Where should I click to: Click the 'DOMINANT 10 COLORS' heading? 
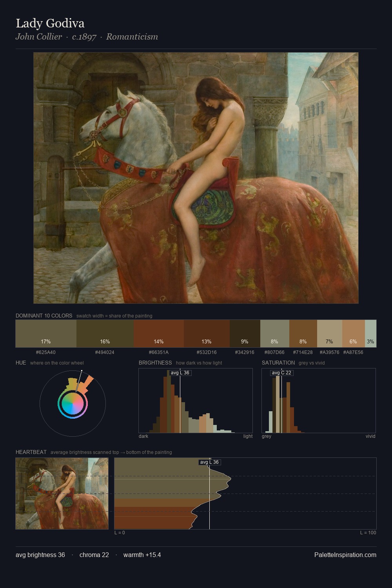(44, 316)
